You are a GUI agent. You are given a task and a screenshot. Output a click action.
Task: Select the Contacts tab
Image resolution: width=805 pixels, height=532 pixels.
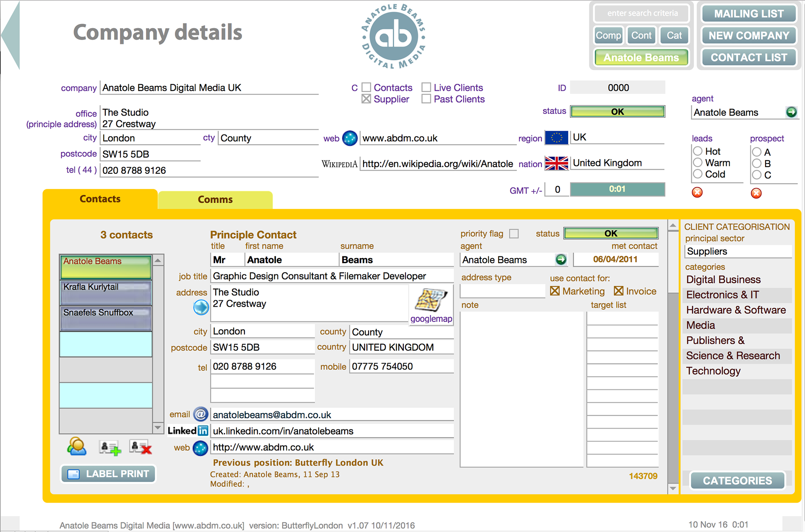[100, 199]
